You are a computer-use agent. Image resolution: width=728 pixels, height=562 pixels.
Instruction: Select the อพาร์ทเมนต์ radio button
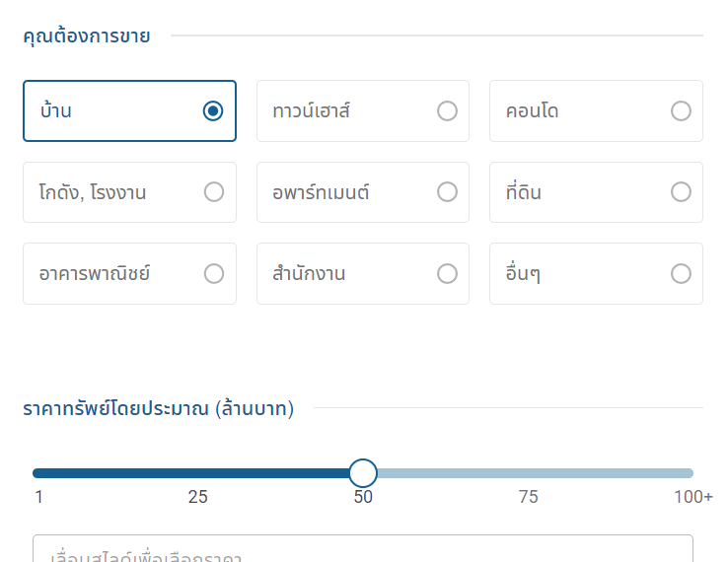(447, 192)
